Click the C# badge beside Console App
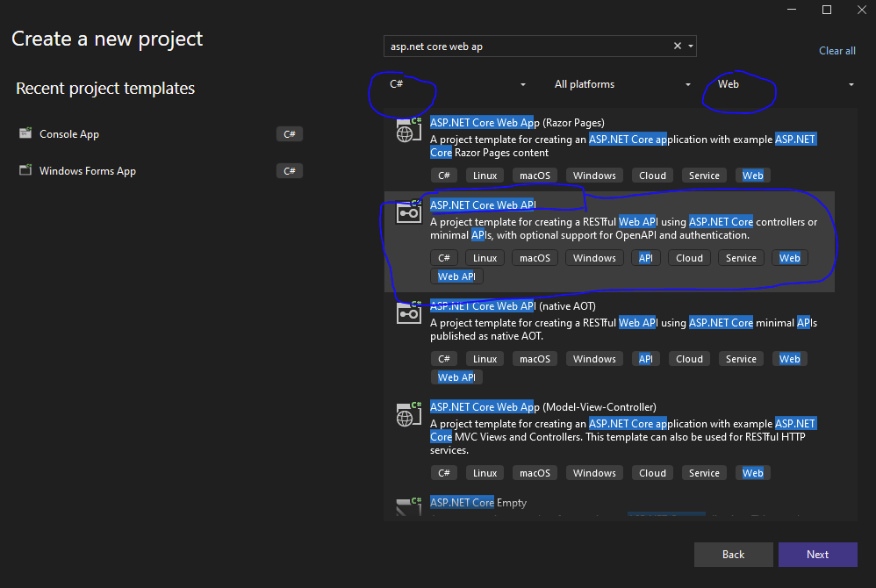The width and height of the screenshot is (876, 588). pyautogui.click(x=290, y=134)
